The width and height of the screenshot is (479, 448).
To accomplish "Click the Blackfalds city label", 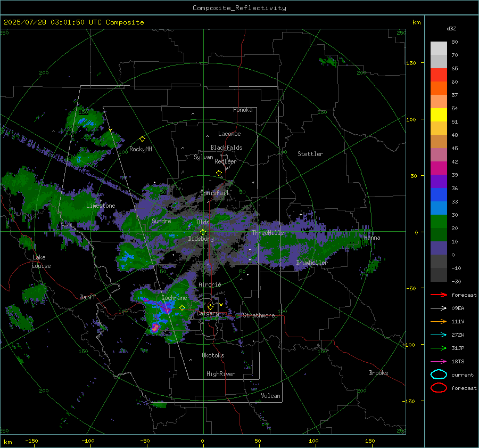I will point(226,148).
